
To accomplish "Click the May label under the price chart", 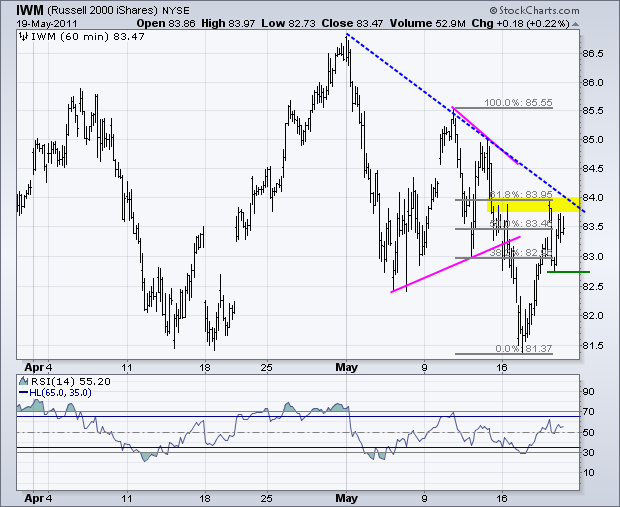I will 346,367.
